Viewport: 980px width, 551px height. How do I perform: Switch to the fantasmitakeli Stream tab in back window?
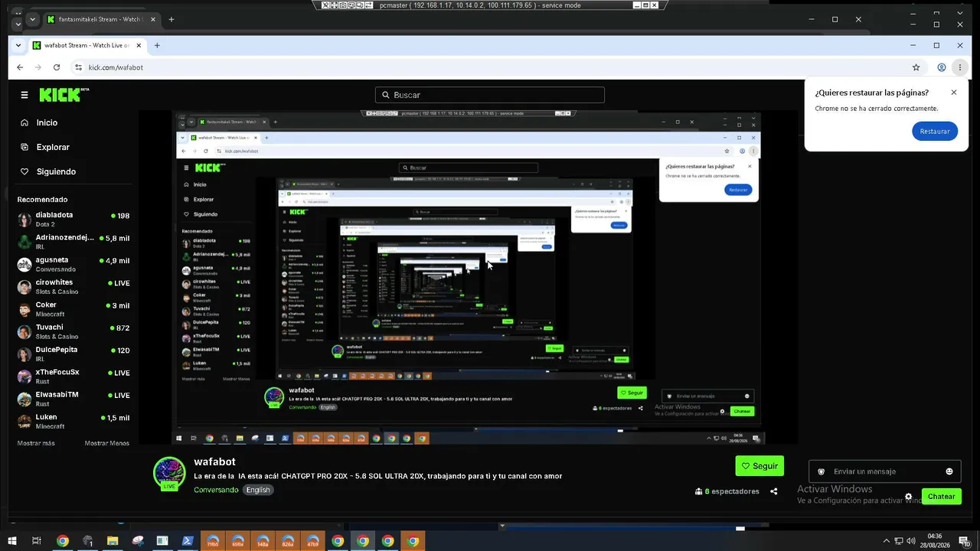(100, 19)
